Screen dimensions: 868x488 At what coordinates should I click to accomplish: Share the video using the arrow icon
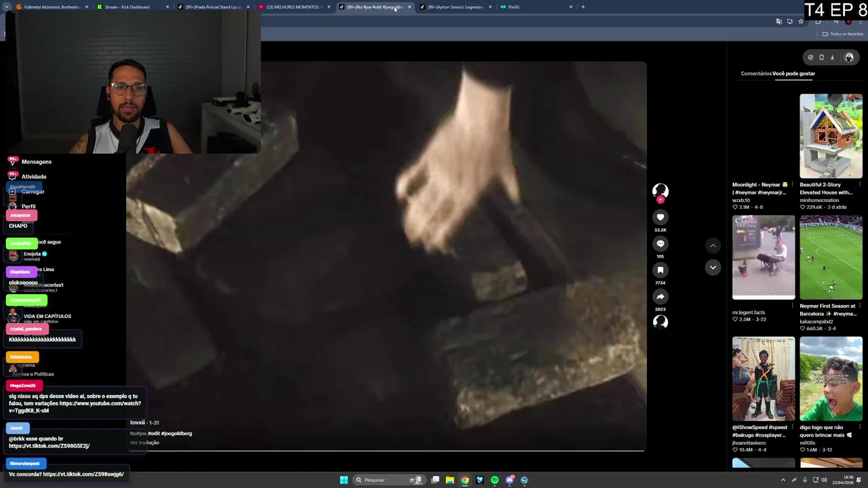pyautogui.click(x=660, y=296)
